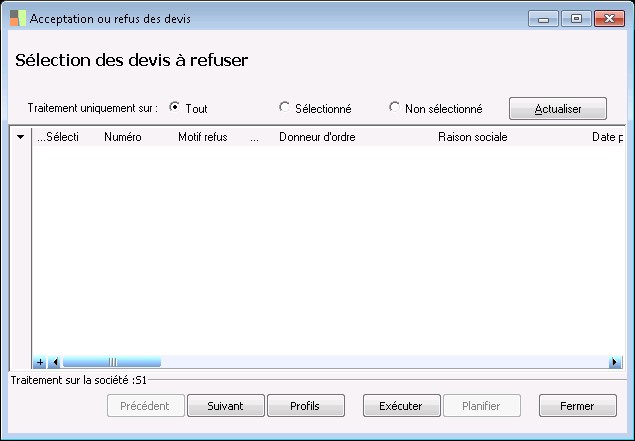Minimize the Acceptation ou refus window
Viewport: 635px width, 441px height.
[x=543, y=19]
